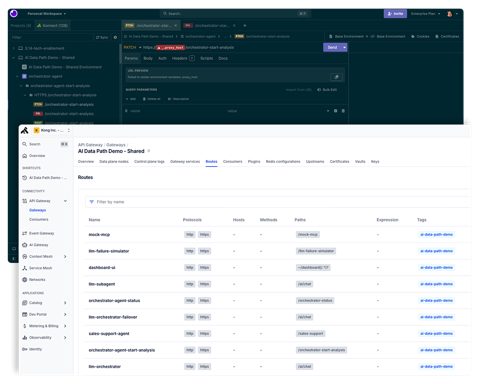Switch to the Docs tab in Insomnia
The height and width of the screenshot is (384, 480).
click(x=223, y=58)
